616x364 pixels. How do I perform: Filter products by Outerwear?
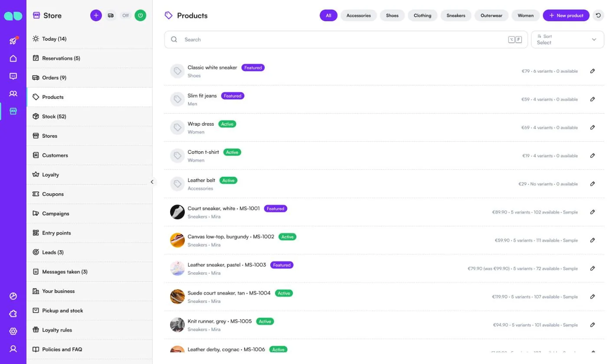[491, 16]
